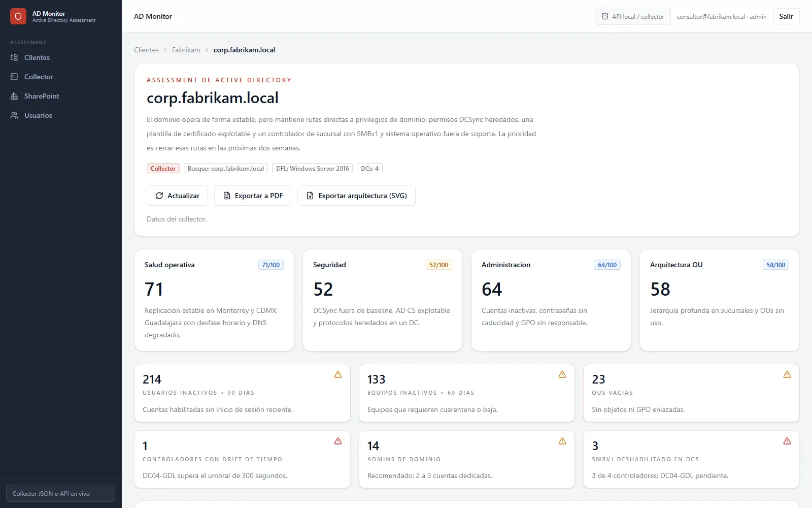Click red alert icon on SMBv1 card
The image size is (812, 508).
point(787,441)
